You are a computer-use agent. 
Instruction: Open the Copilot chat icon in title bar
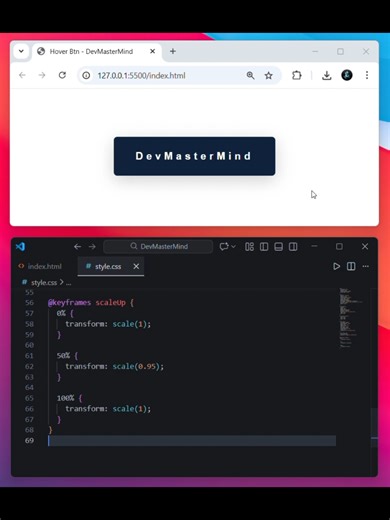(x=224, y=247)
